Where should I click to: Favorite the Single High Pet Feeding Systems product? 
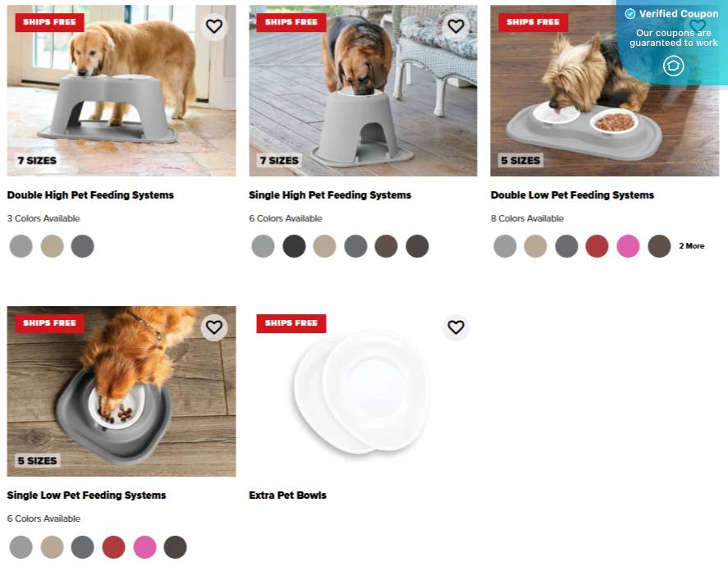456,26
